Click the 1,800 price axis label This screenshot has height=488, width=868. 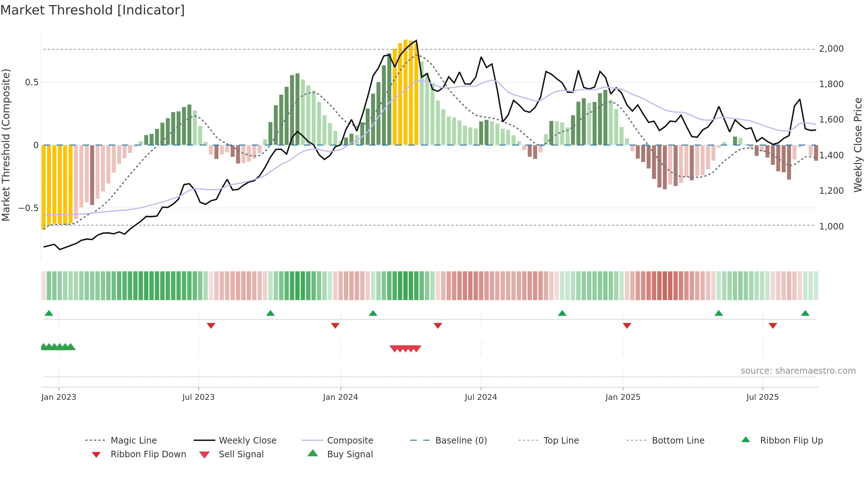pyautogui.click(x=831, y=84)
